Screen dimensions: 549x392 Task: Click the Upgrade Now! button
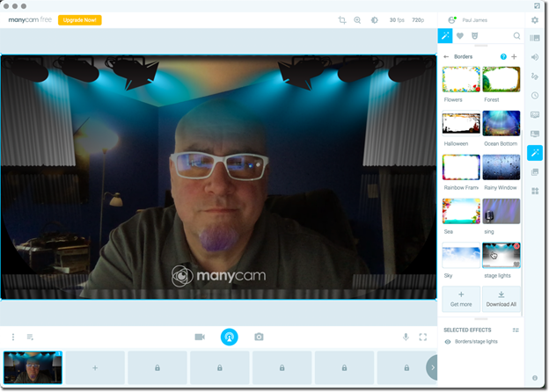tap(79, 19)
